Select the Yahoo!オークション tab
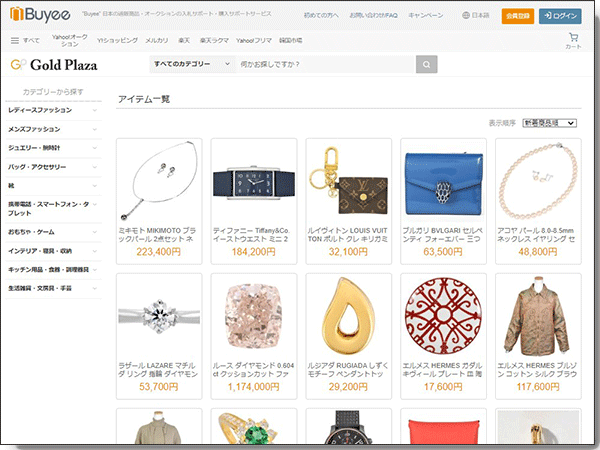 pos(70,40)
